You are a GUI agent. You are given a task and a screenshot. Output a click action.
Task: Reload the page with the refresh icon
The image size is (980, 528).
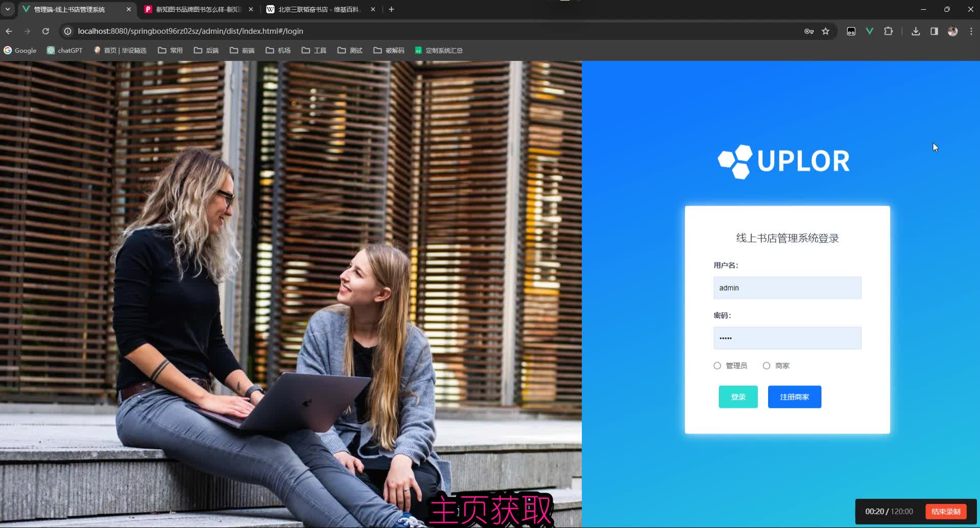pyautogui.click(x=46, y=31)
